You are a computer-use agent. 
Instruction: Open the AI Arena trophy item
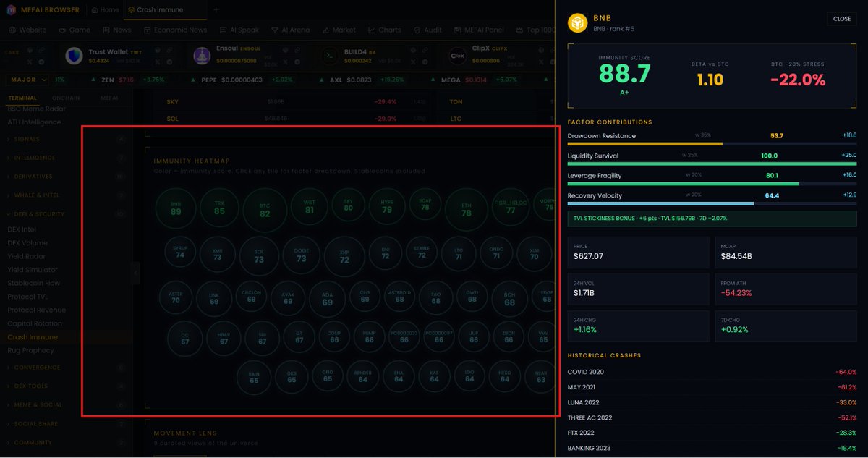pyautogui.click(x=290, y=30)
